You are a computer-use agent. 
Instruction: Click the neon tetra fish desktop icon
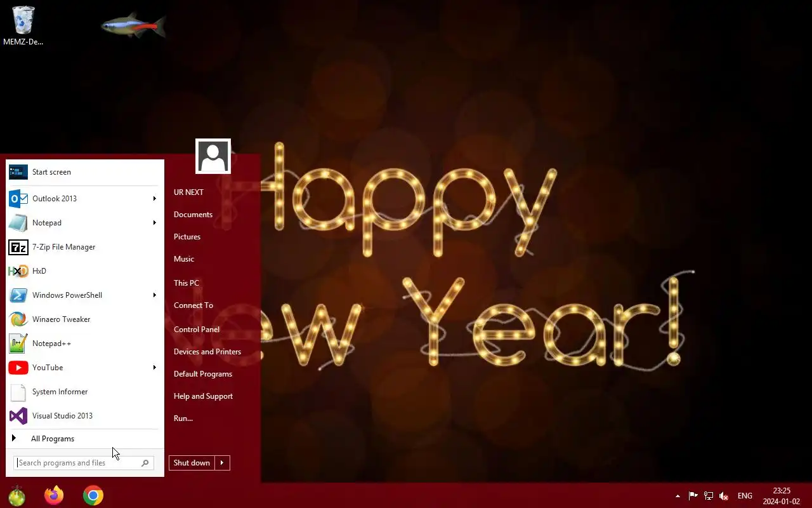134,25
